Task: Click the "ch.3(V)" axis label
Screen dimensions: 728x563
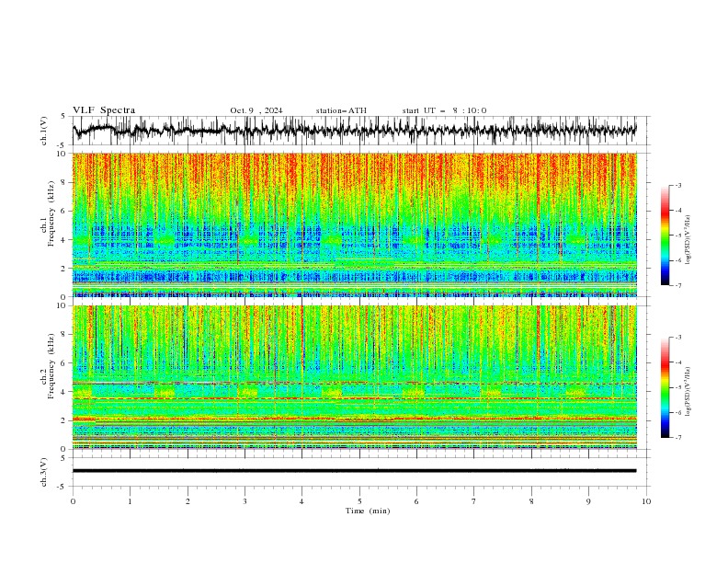Action: click(44, 472)
